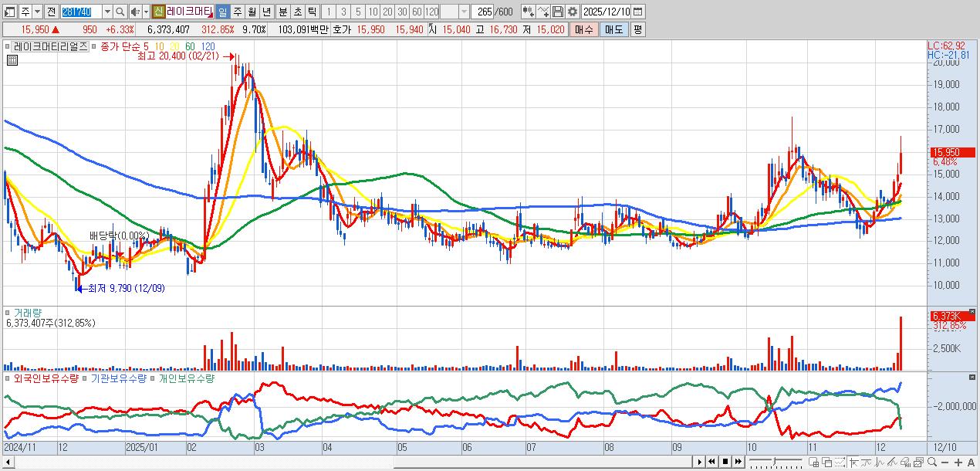980x471 pixels.
Task: Click the 5 interval button
Action: tap(358, 12)
